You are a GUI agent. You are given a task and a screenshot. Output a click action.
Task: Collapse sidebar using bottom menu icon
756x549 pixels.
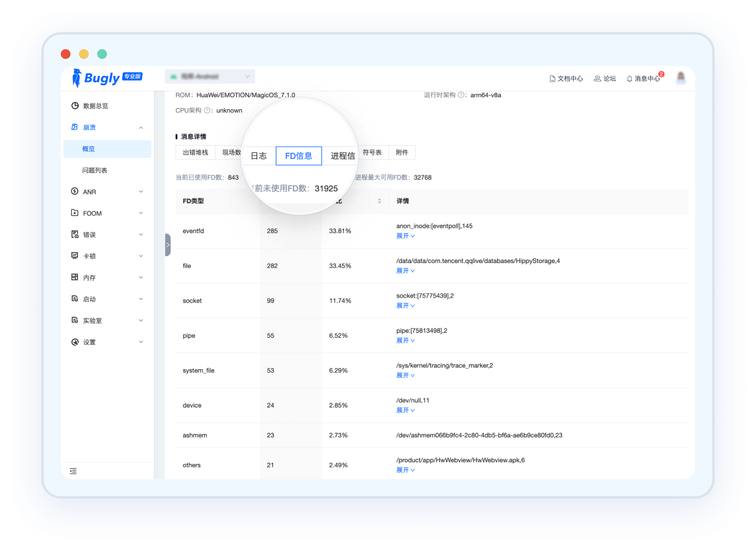[x=73, y=471]
